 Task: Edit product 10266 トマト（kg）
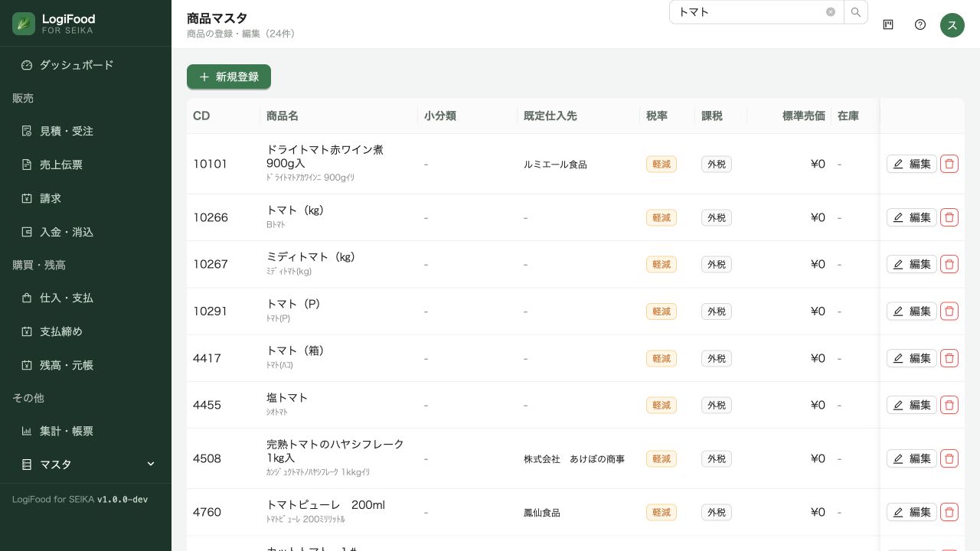tap(912, 217)
